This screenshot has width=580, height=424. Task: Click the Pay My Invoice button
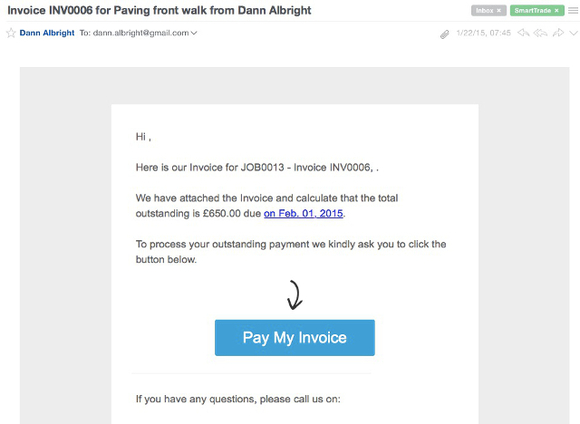pyautogui.click(x=294, y=337)
